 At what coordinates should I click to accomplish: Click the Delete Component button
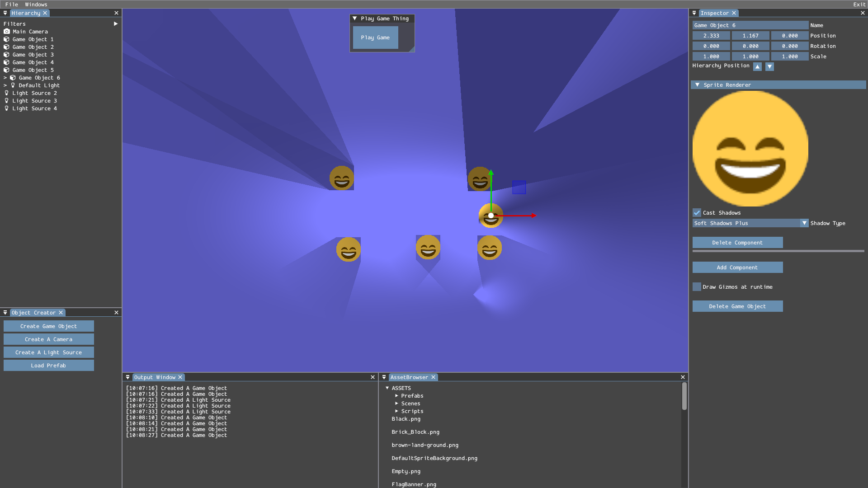click(737, 243)
